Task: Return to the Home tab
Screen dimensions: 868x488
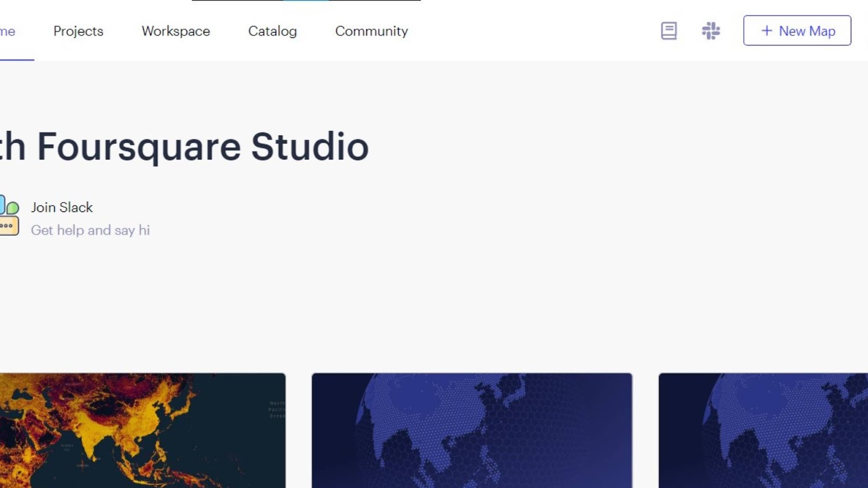Action: (8, 31)
